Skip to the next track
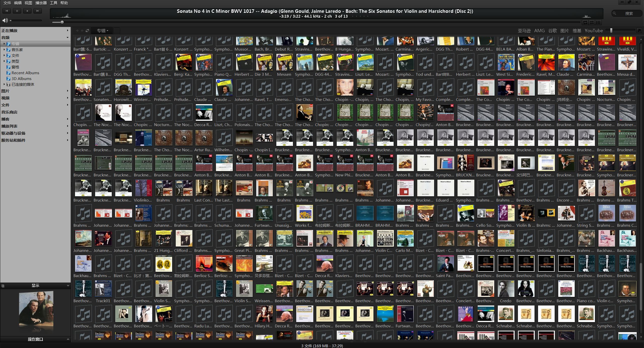This screenshot has width=644, height=348. click(x=37, y=11)
